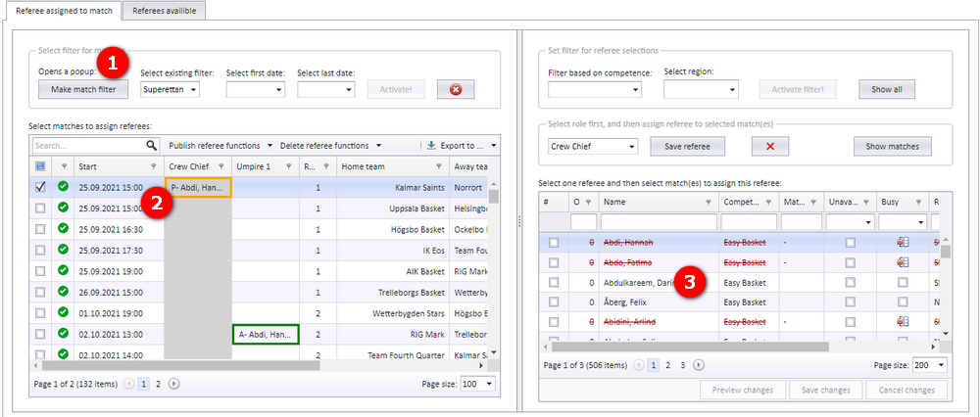Screen dimensions: 980x417
Task: Click referees grid vertical scrollbar thumb
Action: click(946, 251)
